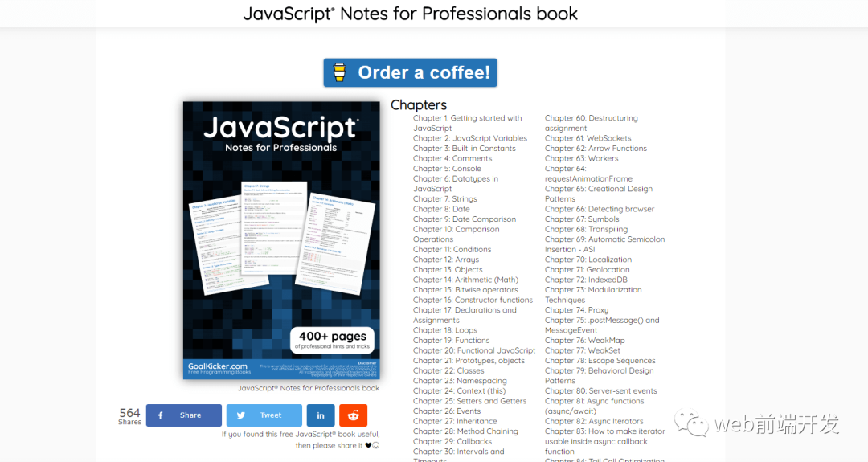The image size is (868, 462).
Task: Select Chapter 78: Escape Sequences
Action: [x=600, y=361]
